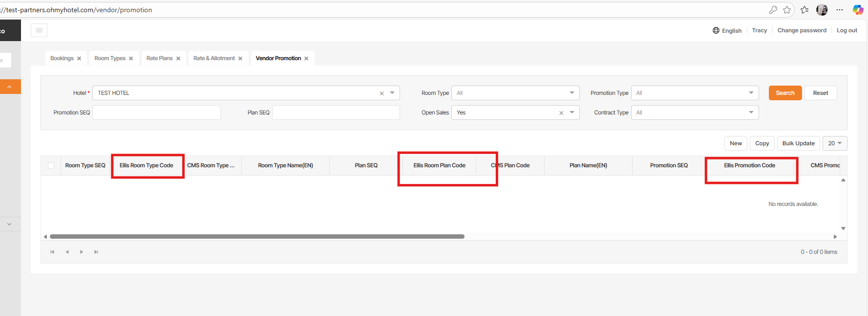The image size is (868, 316).
Task: Open the Contract Type dropdown
Action: (x=751, y=113)
